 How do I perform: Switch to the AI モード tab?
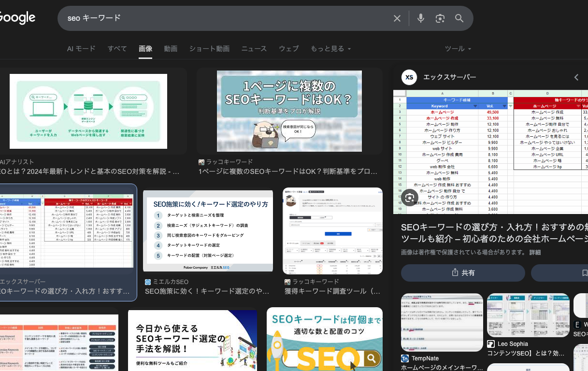pyautogui.click(x=81, y=49)
